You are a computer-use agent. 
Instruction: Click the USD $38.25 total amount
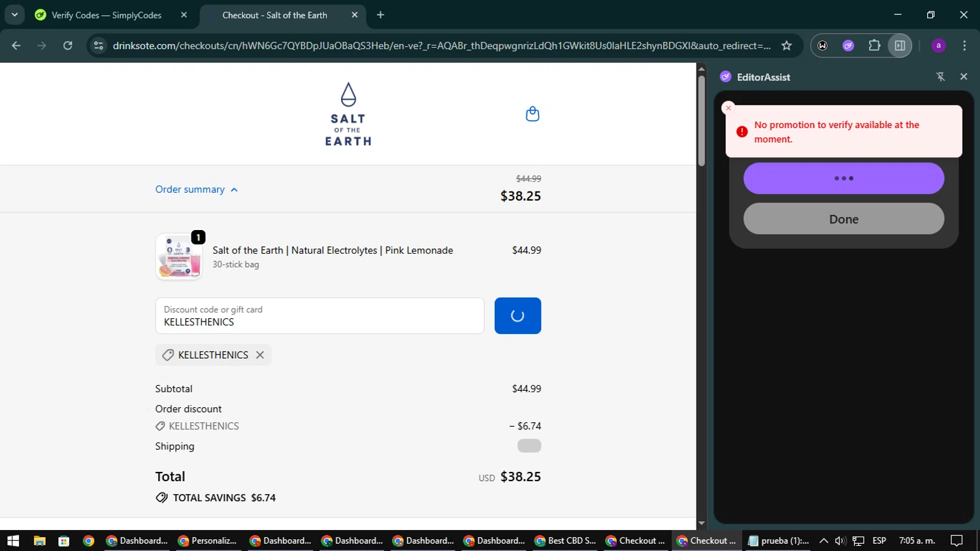(510, 477)
